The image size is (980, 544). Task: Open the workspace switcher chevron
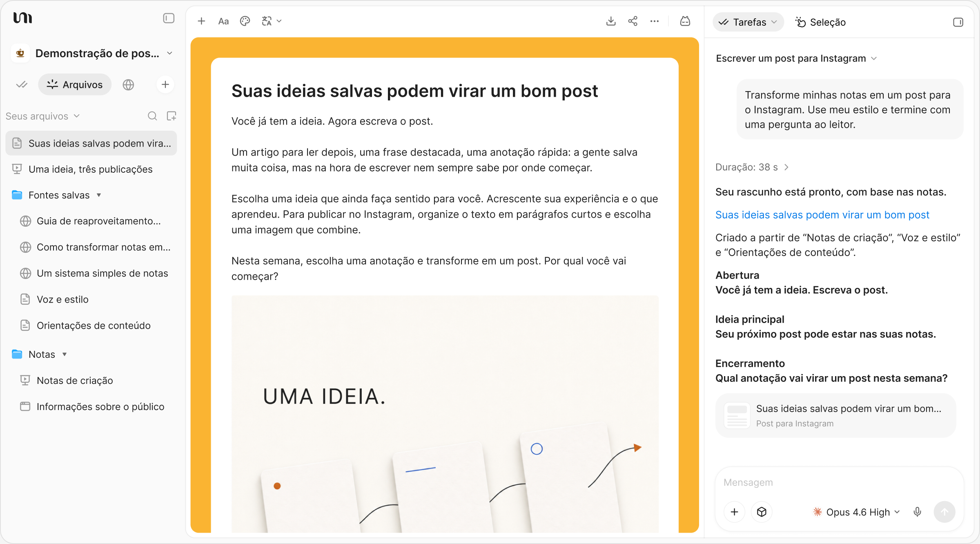pos(170,54)
